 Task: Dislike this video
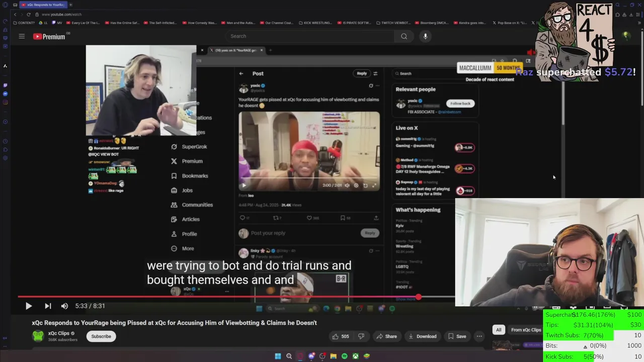tap(361, 336)
